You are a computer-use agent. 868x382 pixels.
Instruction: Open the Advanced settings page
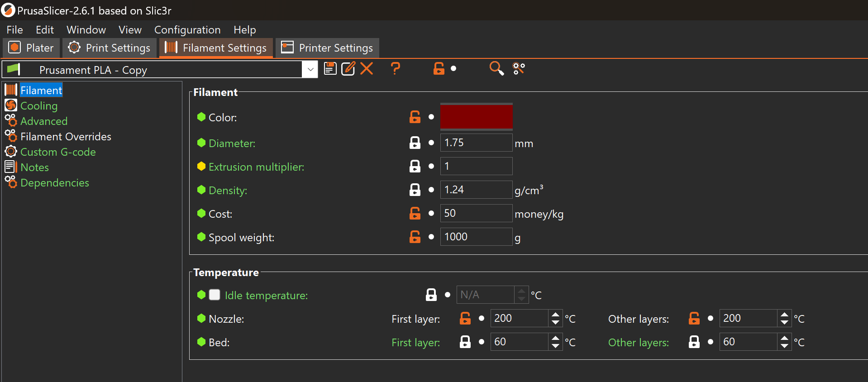coord(44,121)
